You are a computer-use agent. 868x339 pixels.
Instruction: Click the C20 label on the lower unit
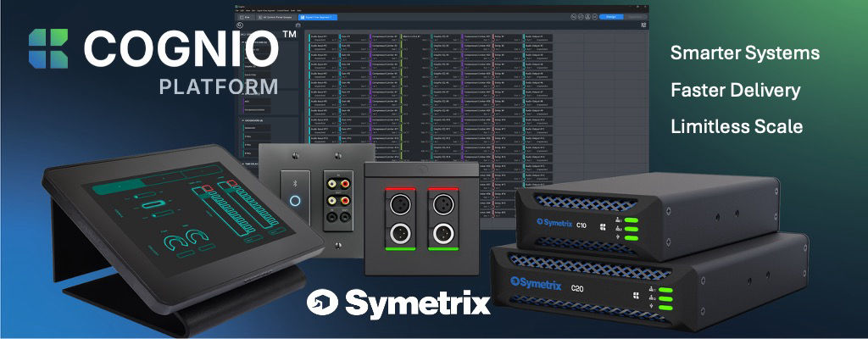pos(578,287)
